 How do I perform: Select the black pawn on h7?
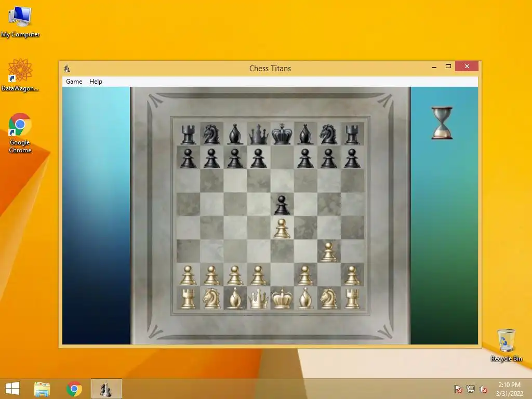pyautogui.click(x=352, y=158)
